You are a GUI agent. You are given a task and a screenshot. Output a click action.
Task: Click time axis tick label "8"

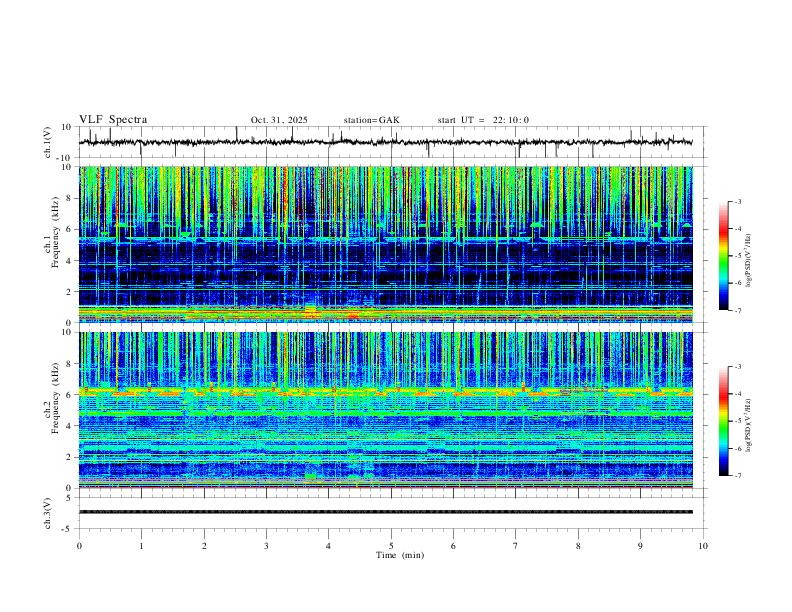(578, 546)
